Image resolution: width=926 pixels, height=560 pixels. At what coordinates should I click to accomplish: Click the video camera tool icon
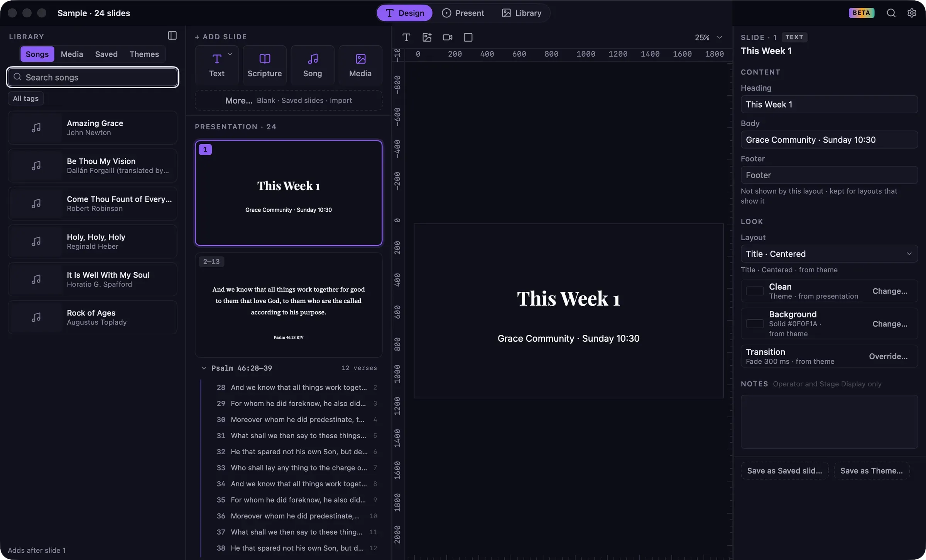[447, 37]
